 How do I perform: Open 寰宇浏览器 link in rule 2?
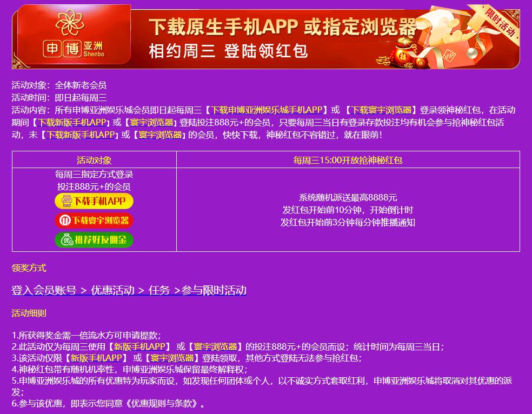coord(215,347)
